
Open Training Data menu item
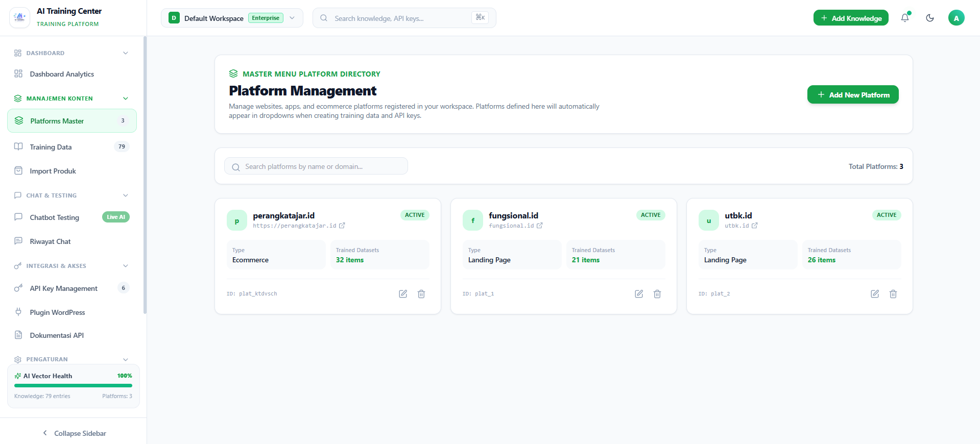72,147
